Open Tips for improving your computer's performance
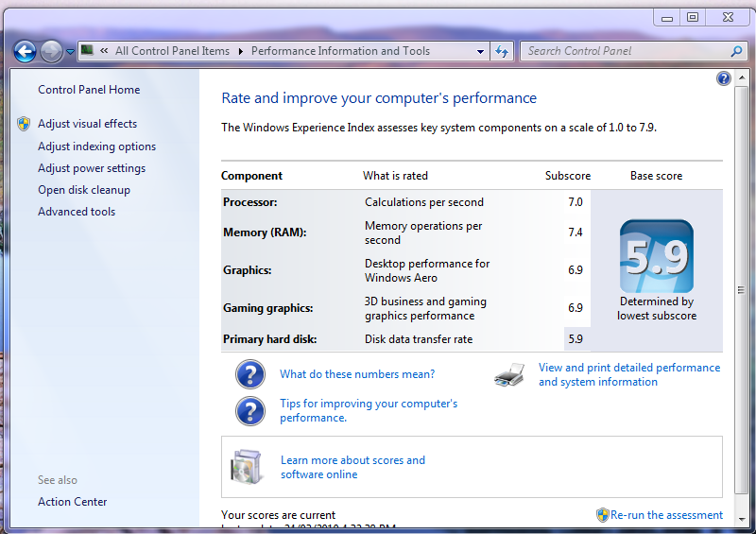 click(x=369, y=410)
